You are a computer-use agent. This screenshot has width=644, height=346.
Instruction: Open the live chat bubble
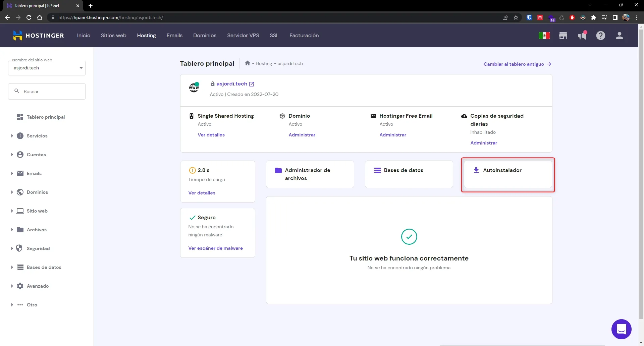click(621, 329)
